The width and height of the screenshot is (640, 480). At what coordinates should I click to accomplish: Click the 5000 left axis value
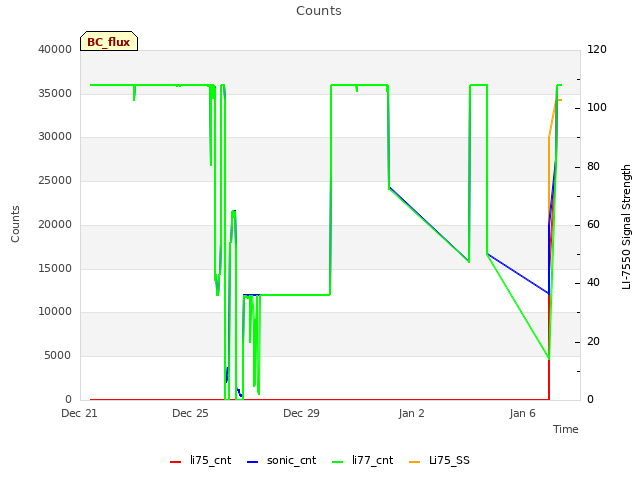coord(58,356)
